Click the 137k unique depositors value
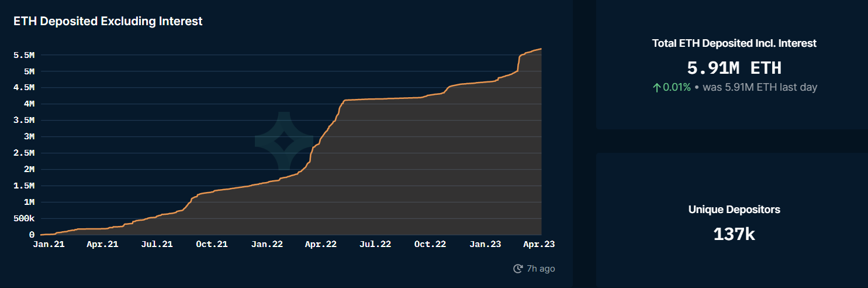Screen dimensions: 868x288 coord(734,234)
